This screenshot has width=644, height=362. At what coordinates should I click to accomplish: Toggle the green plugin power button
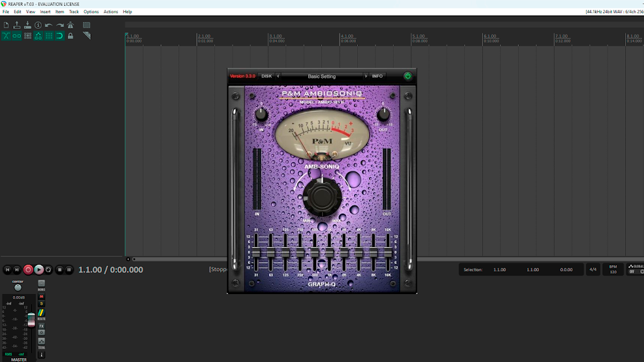pyautogui.click(x=408, y=76)
